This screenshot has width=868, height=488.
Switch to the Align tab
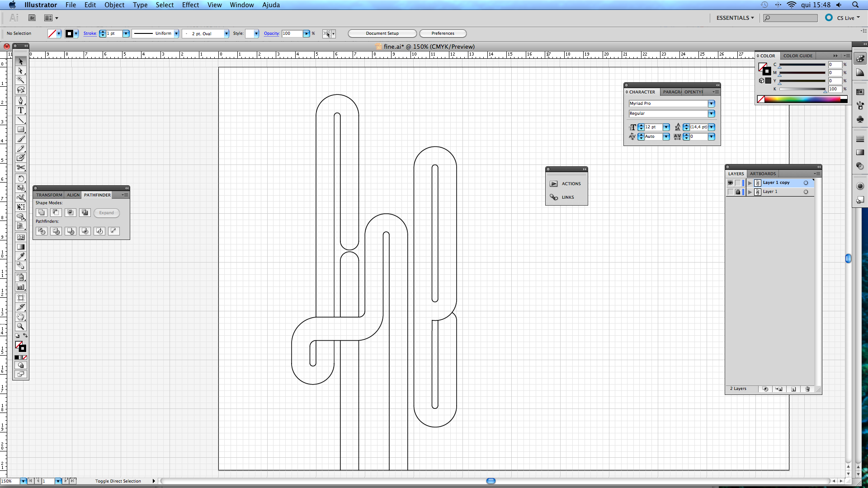pos(73,195)
